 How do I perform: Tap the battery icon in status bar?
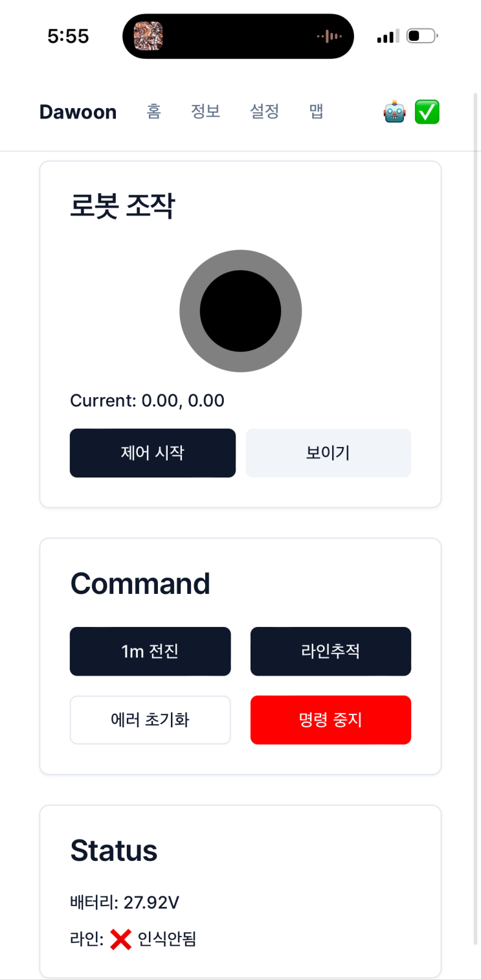pos(421,36)
